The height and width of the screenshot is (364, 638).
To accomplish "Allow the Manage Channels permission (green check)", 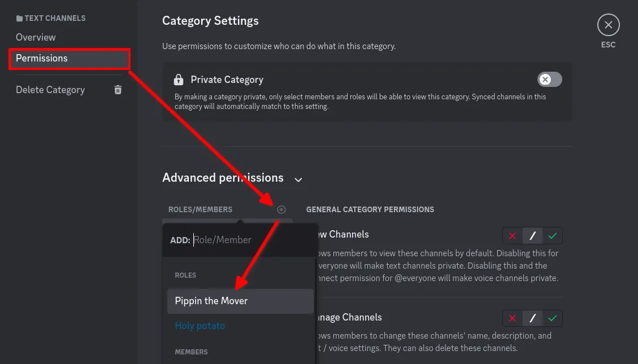I will point(552,318).
